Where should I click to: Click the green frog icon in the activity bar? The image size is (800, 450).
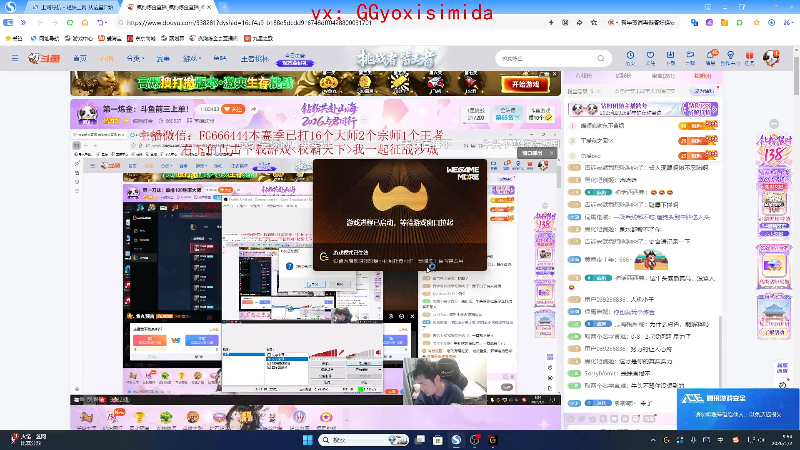(166, 419)
